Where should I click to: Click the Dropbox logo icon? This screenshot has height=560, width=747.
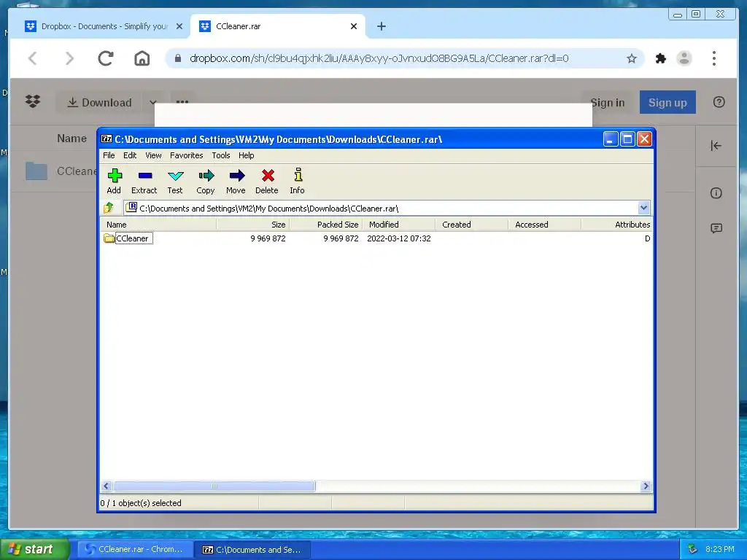33,101
